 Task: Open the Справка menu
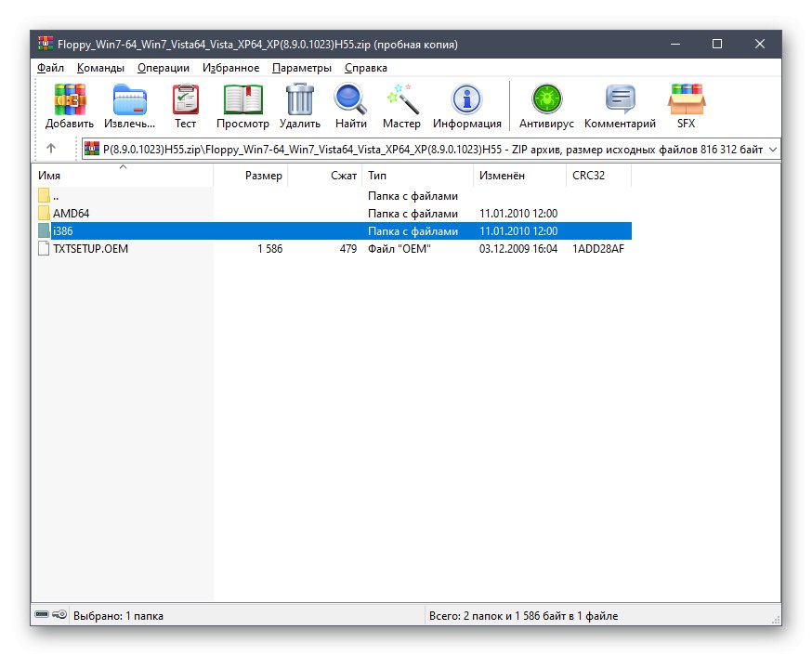point(366,68)
